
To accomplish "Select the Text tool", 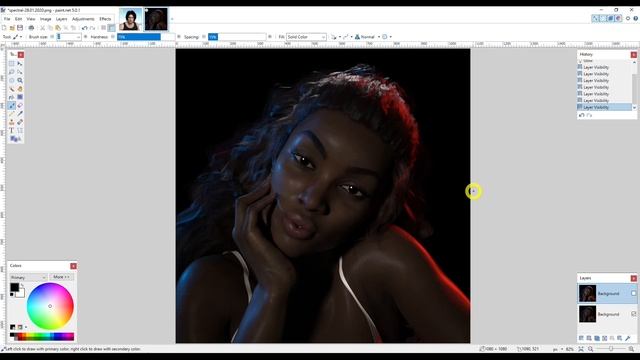I will (12, 131).
